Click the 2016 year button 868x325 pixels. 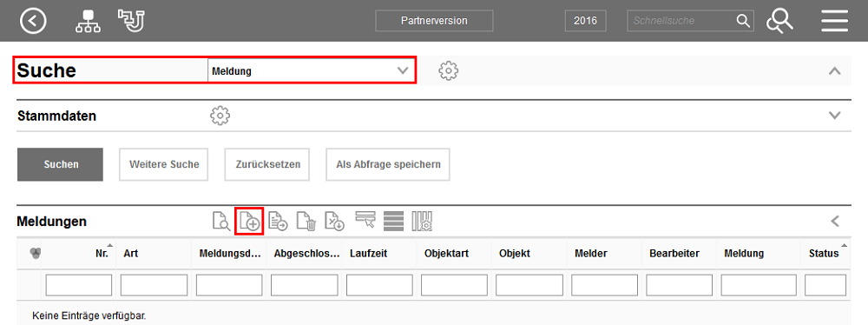[585, 21]
